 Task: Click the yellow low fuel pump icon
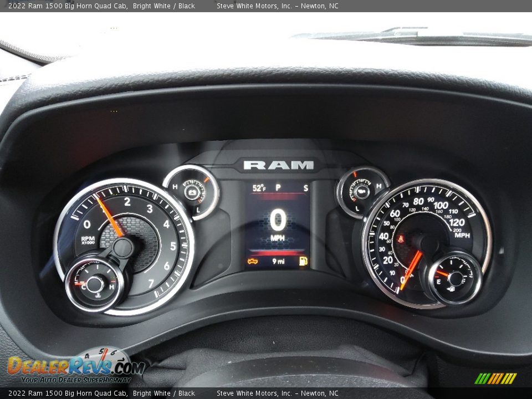pos(303,261)
